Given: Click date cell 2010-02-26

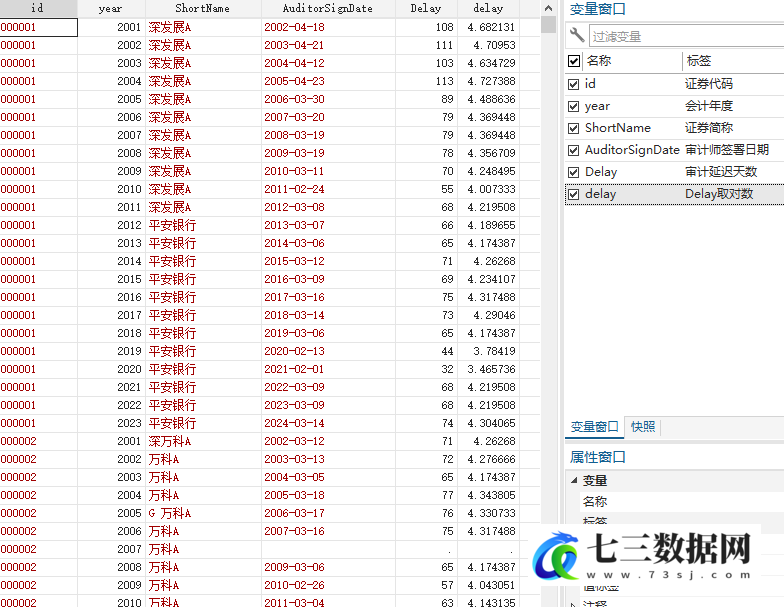Looking at the screenshot, I should pos(294,586).
